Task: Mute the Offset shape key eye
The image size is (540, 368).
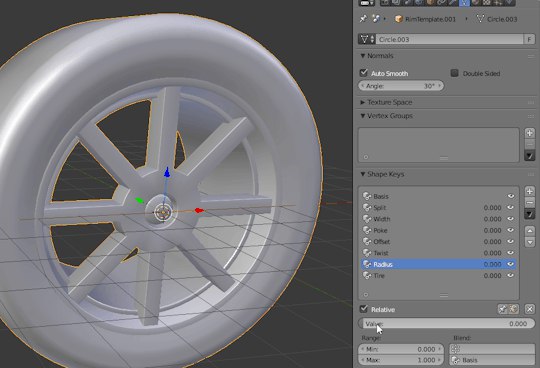Action: pyautogui.click(x=511, y=241)
